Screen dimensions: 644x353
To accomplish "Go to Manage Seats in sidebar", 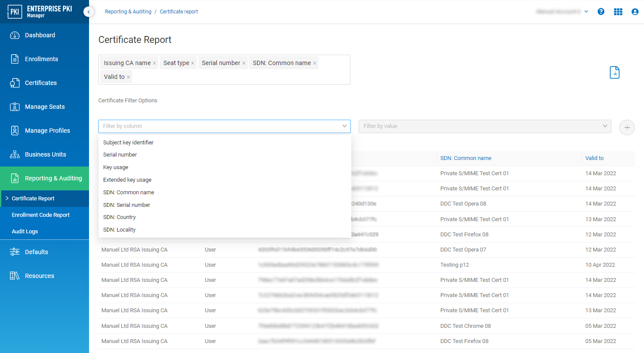I will [45, 107].
